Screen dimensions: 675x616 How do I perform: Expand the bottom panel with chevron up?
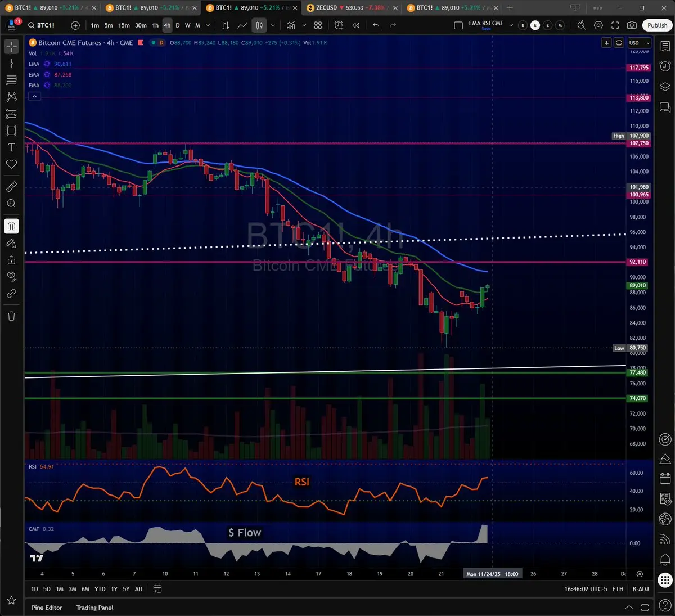[629, 608]
